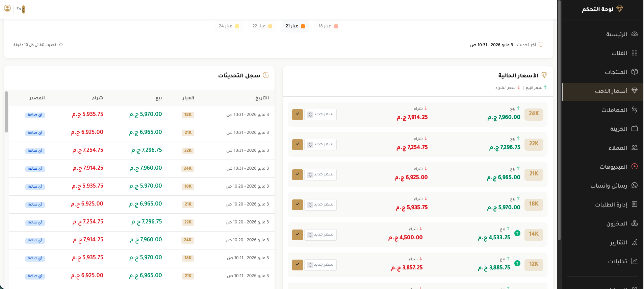
Task: Open the المنتجات box icon
Action: pos(634,72)
